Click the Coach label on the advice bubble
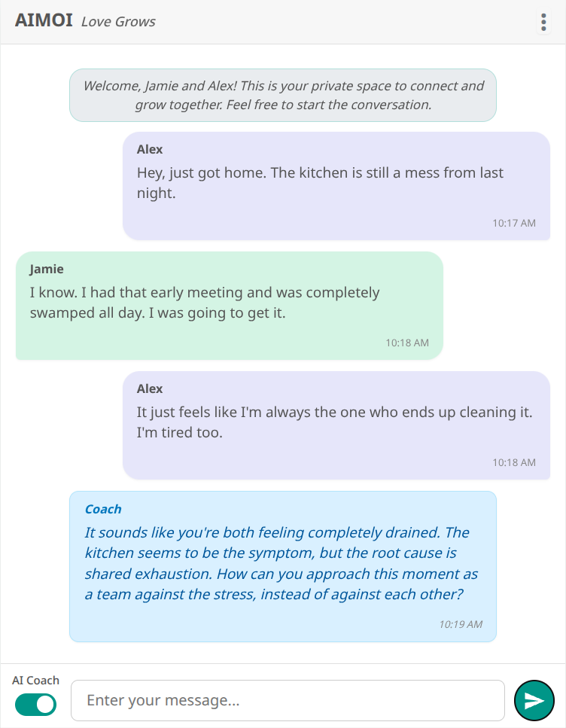This screenshot has height=728, width=566. 103,509
